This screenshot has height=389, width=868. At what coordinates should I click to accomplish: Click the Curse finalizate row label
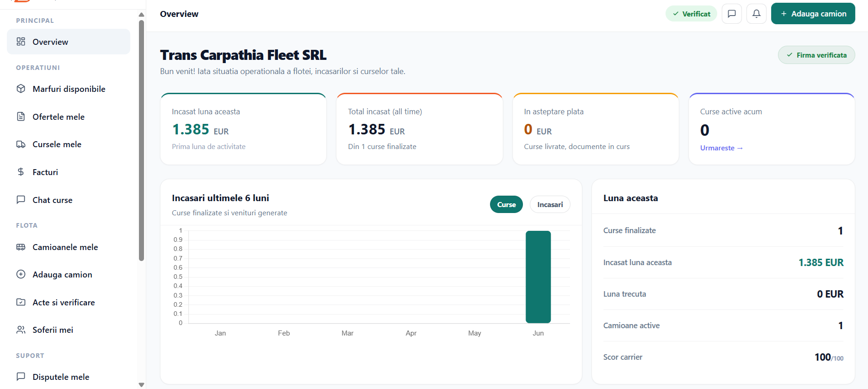click(629, 230)
